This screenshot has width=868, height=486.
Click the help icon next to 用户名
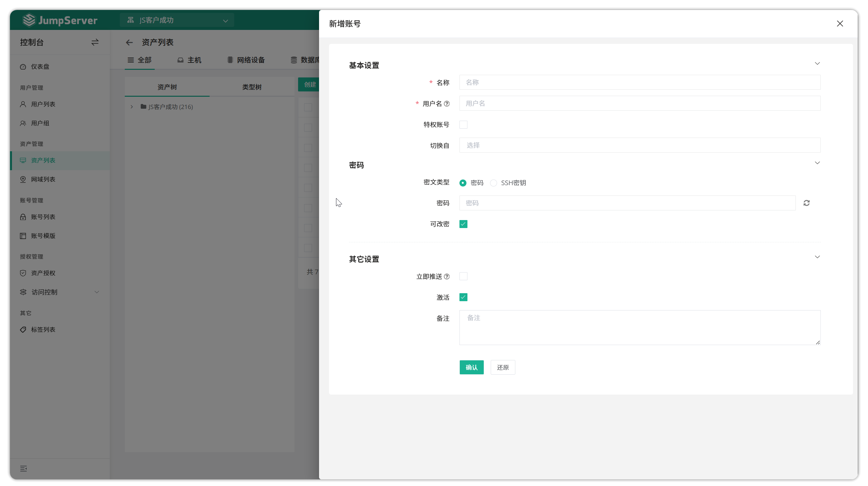click(447, 104)
